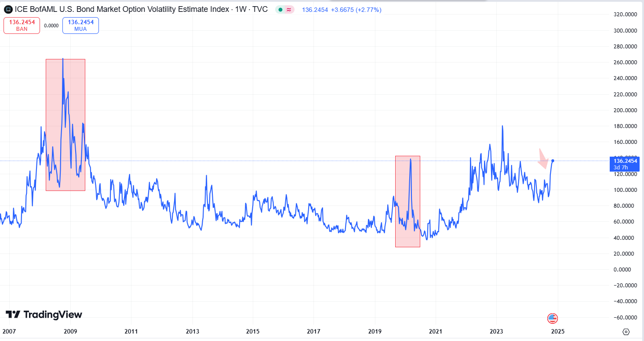
Task: Click the red BAN sell button
Action: 22,26
